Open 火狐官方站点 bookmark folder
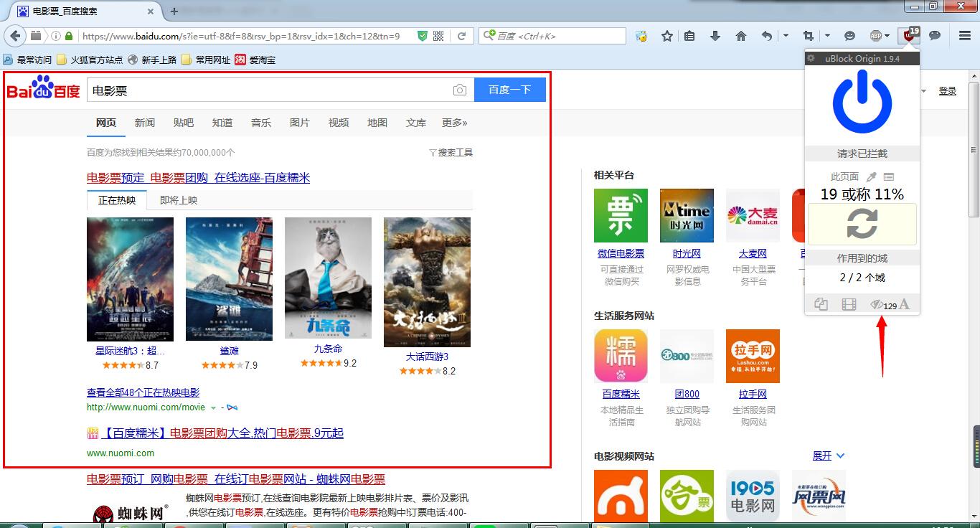Viewport: 980px width, 528px height. (90, 60)
